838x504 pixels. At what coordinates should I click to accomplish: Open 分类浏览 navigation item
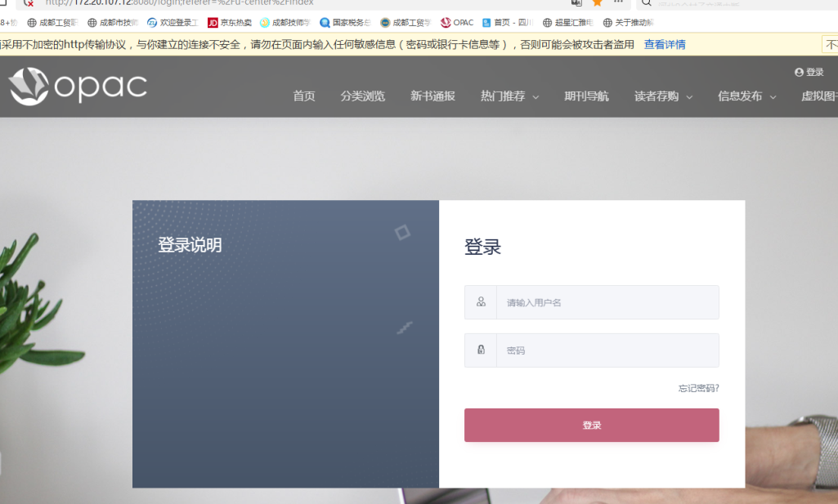(x=363, y=96)
